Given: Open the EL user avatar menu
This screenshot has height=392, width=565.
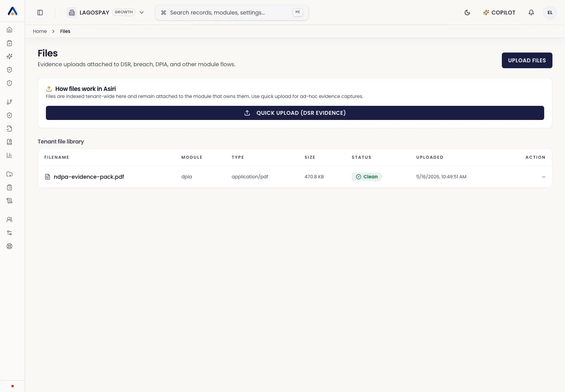Looking at the screenshot, I should click(550, 13).
